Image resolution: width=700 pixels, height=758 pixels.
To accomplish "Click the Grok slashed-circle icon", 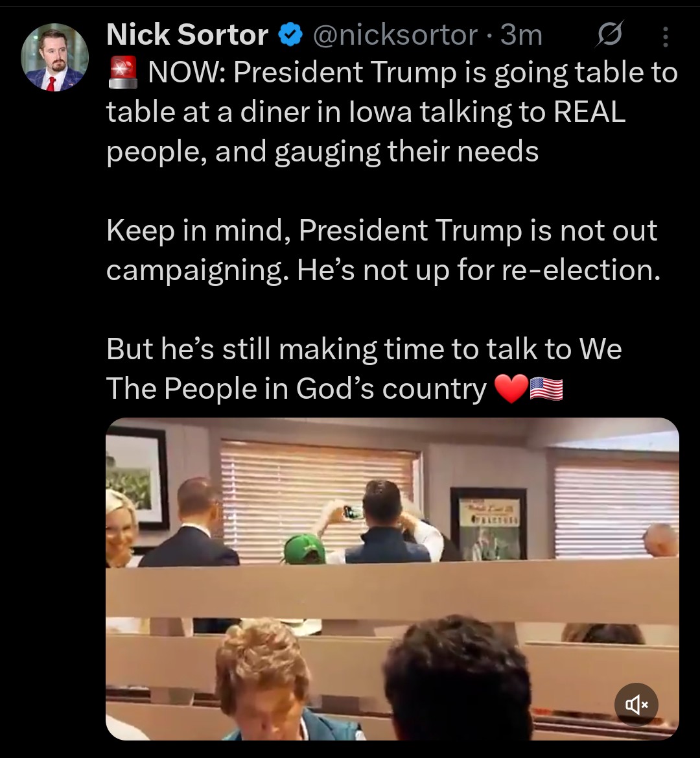I will (610, 34).
